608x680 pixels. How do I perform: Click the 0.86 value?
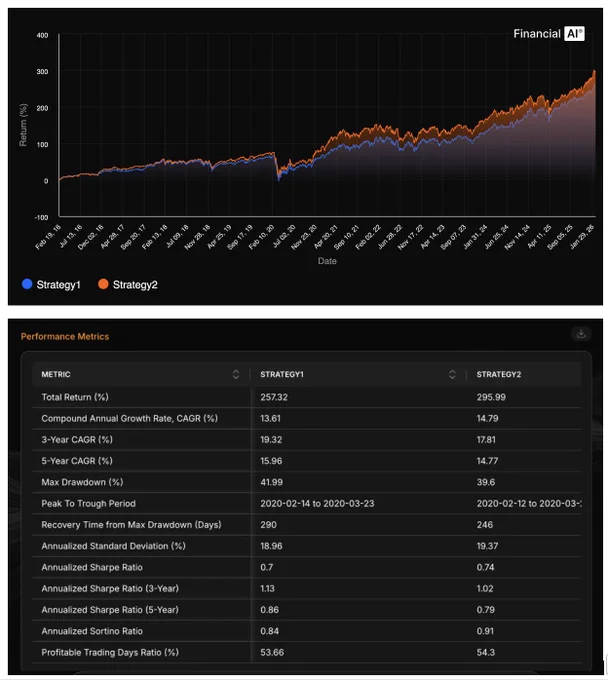tap(269, 610)
